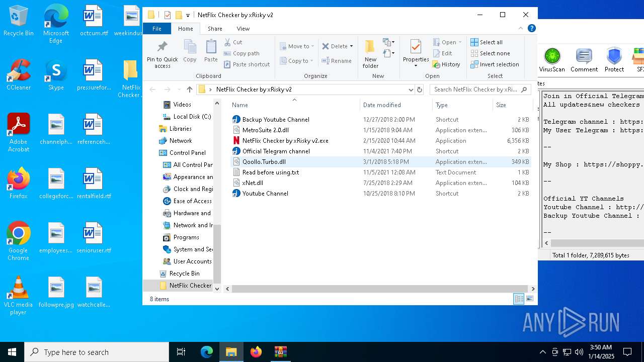Viewport: 644px width, 362px height.
Task: Click horizontal scrollbar in file list
Action: [380, 289]
